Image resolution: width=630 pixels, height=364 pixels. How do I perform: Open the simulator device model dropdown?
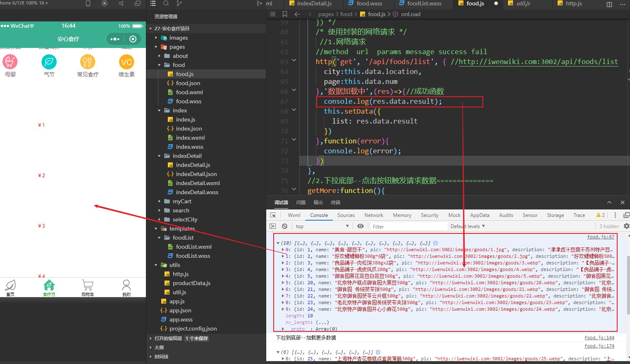[24, 3]
